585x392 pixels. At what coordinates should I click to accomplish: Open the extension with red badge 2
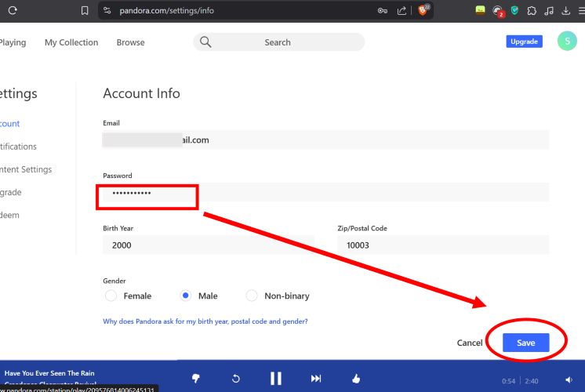[x=498, y=12]
